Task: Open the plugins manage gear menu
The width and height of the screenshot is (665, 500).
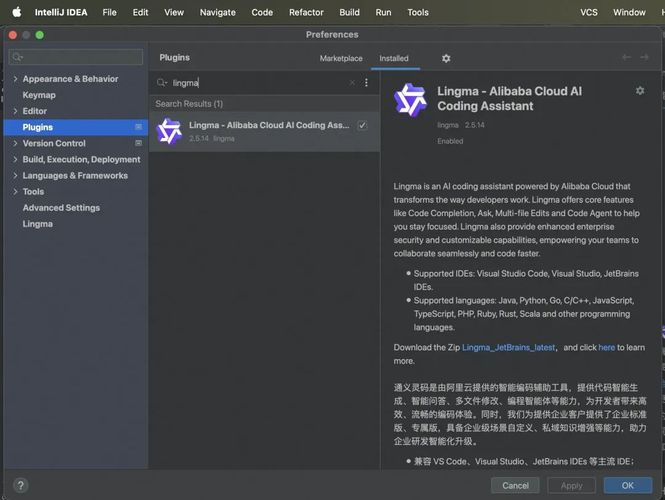Action: 446,58
